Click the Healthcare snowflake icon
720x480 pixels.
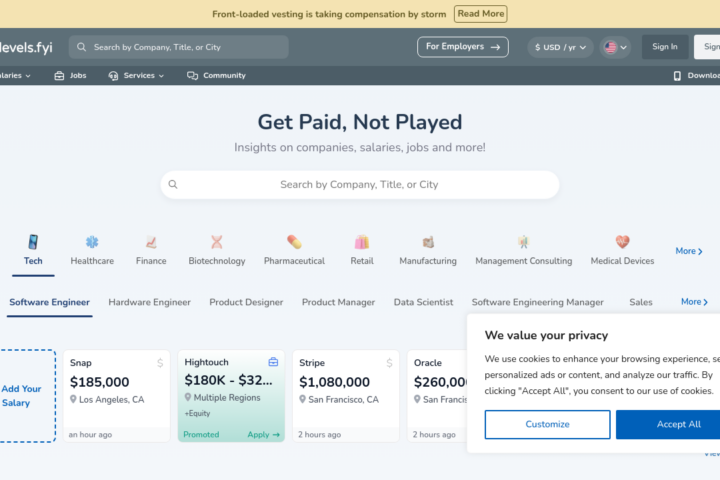[x=92, y=242]
